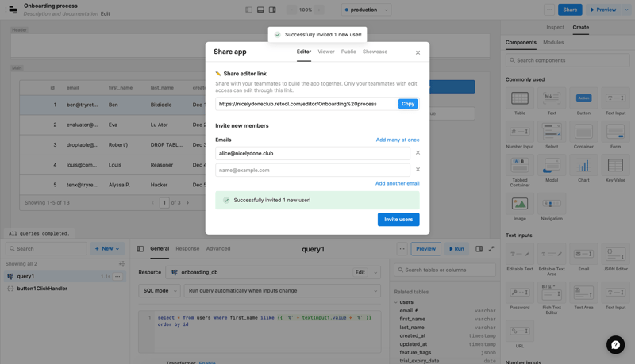635x364 pixels.
Task: Pick the Key Value component icon
Action: click(616, 165)
